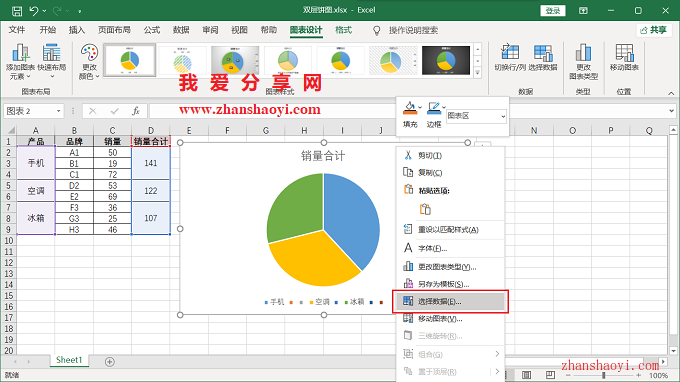Screen dimensions: 680x382
Task: Open the quick access toolbar customize arrow
Action: point(80,11)
